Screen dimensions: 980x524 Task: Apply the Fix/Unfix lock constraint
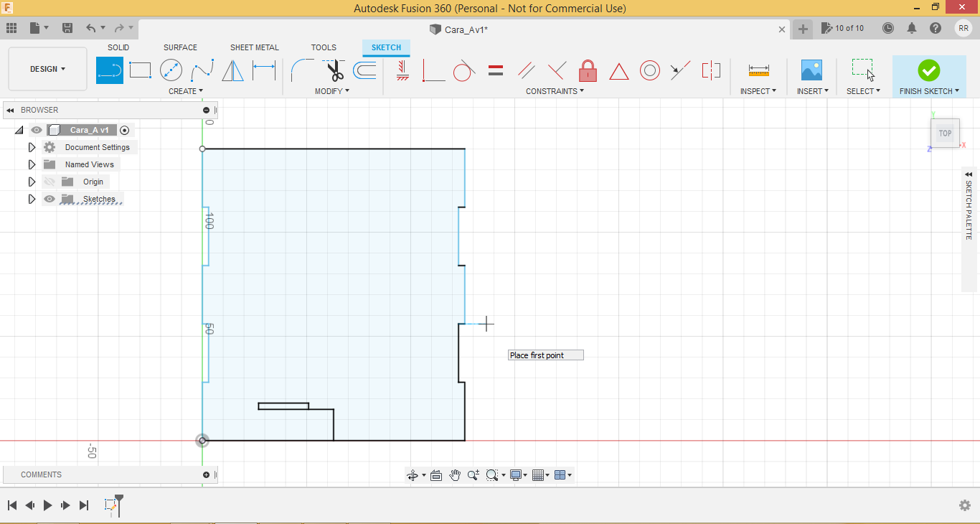point(588,70)
